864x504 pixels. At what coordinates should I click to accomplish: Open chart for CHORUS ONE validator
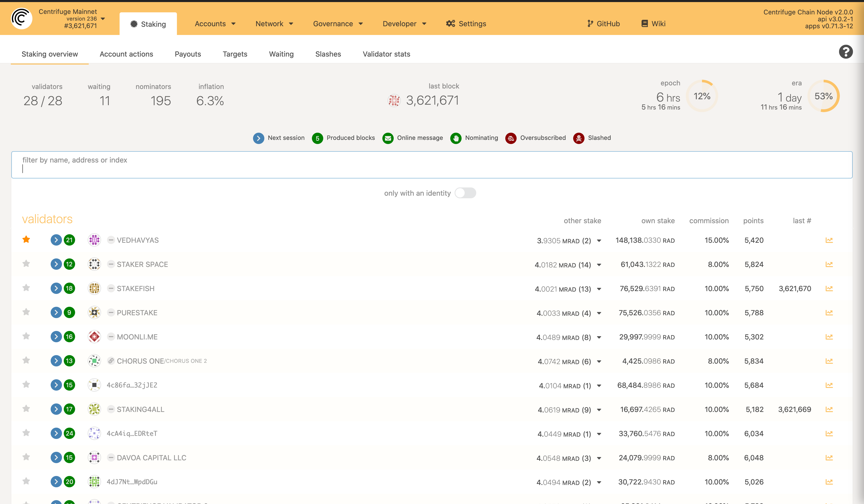pyautogui.click(x=829, y=361)
